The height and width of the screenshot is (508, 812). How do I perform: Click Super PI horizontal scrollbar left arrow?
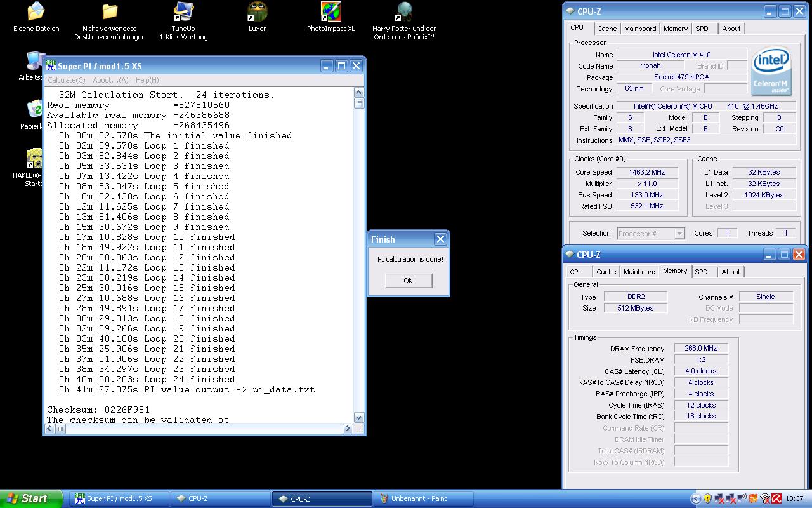tap(50, 429)
